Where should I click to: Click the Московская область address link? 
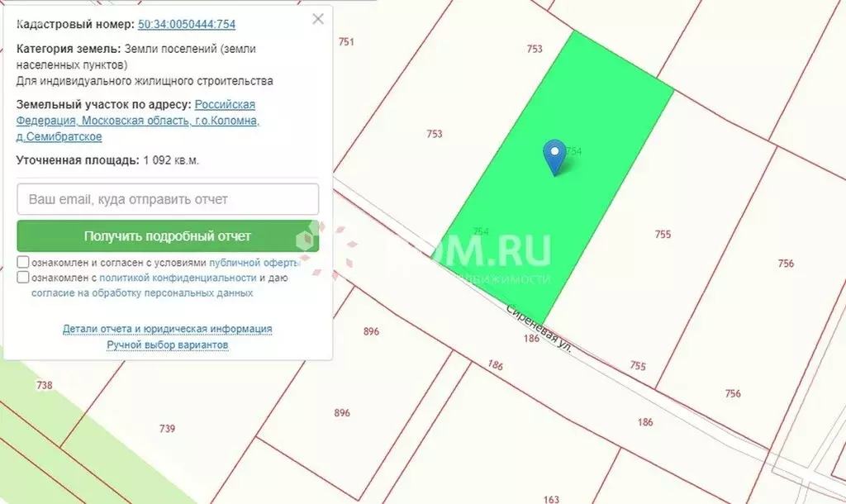(x=135, y=121)
